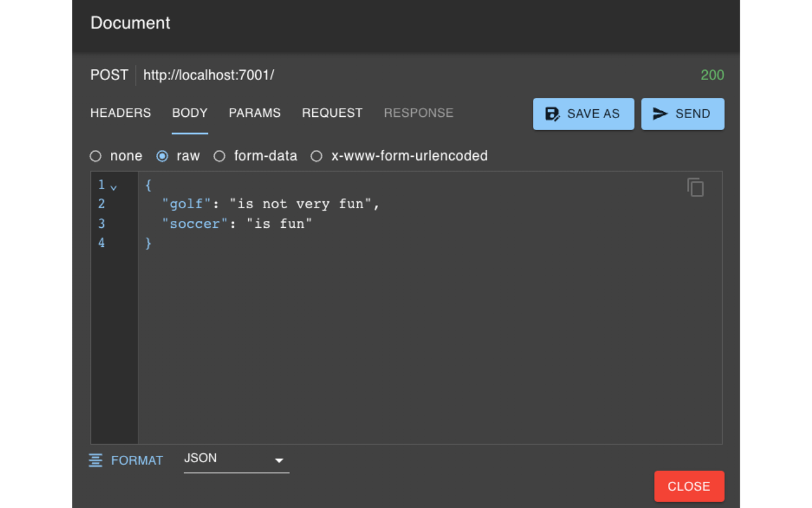Select the raw body type radio

click(x=162, y=156)
